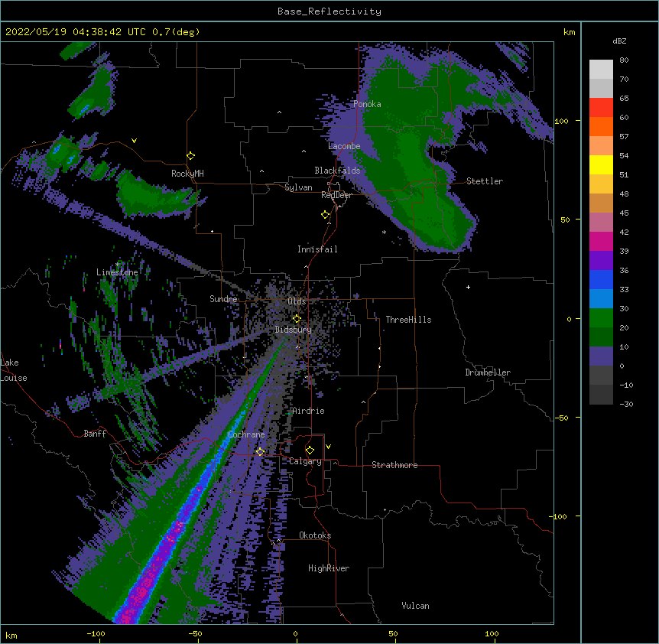Click the RedDeer city label

(336, 195)
